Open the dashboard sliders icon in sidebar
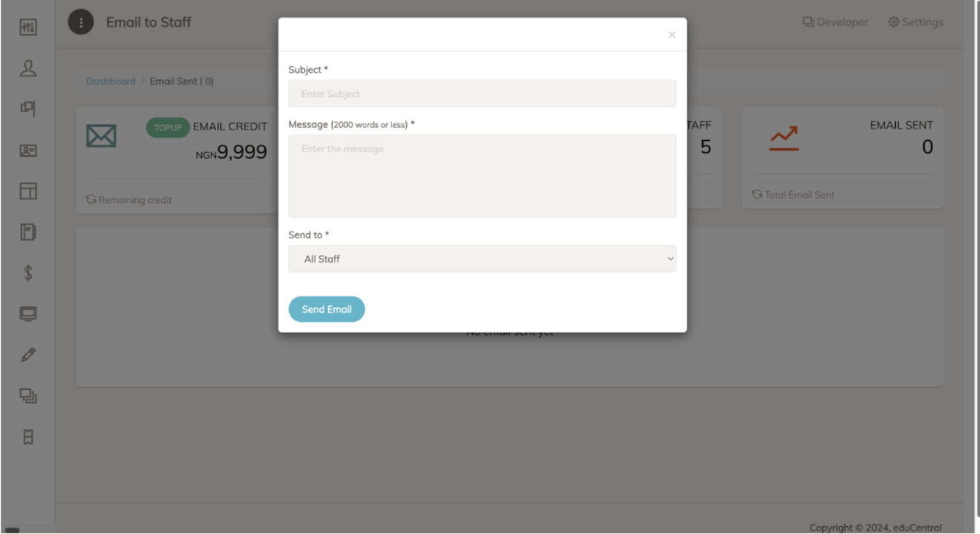Screen dimensions: 980x534 pyautogui.click(x=28, y=28)
